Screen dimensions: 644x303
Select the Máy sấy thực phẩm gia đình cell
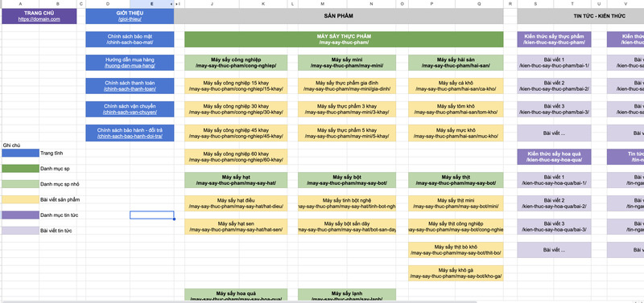click(347, 86)
